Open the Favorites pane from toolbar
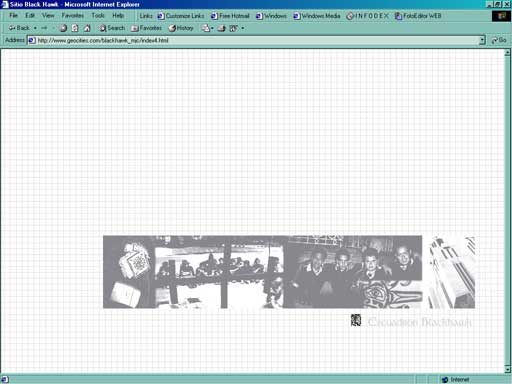This screenshot has width=512, height=384. point(146,28)
